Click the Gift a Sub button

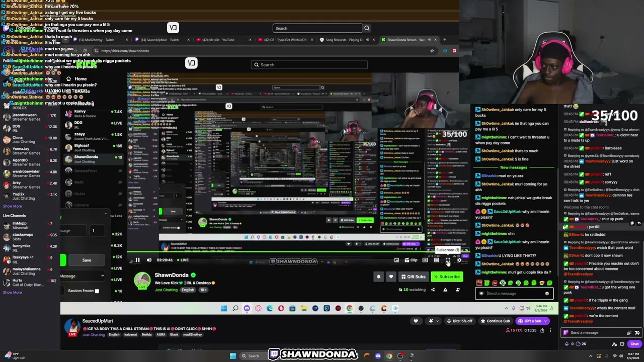[x=532, y=321]
